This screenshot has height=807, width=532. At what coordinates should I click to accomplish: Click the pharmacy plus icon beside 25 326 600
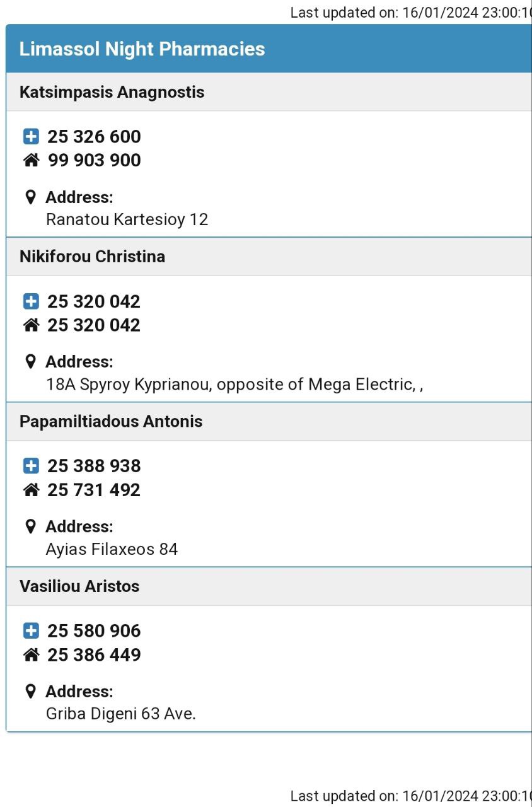point(31,136)
